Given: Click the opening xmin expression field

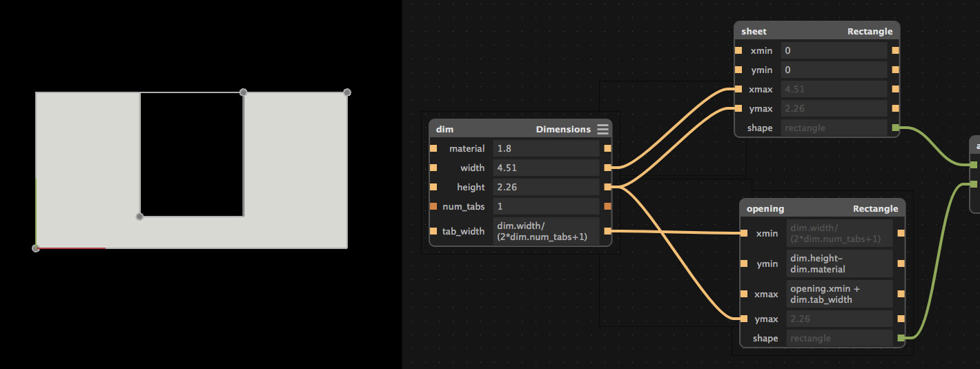Looking at the screenshot, I should [840, 233].
